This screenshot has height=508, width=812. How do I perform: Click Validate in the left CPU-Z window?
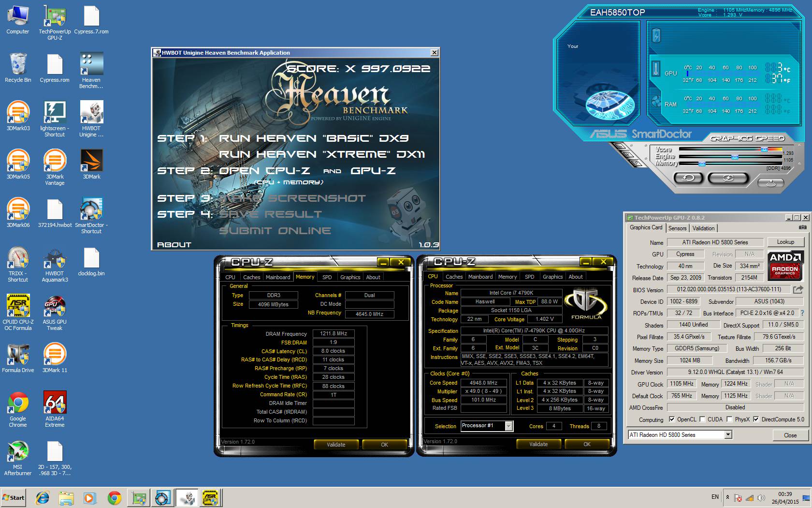point(336,445)
